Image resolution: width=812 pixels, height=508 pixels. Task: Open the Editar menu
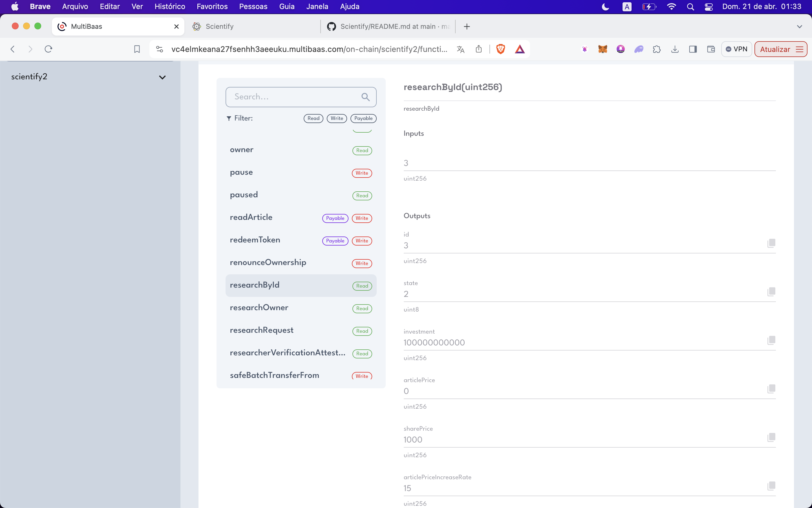110,7
